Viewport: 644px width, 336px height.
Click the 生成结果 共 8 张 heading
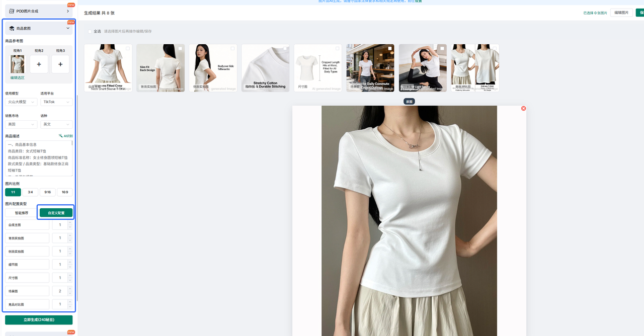[99, 13]
